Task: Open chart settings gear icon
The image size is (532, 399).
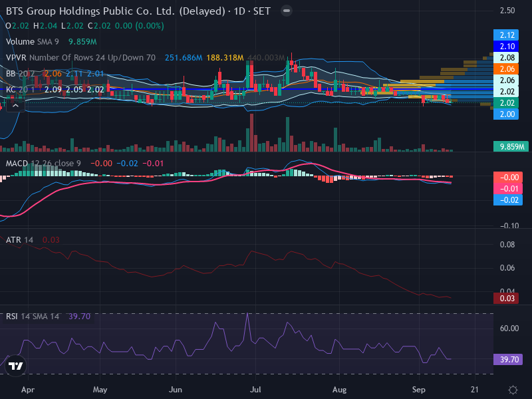Action: pos(513,390)
